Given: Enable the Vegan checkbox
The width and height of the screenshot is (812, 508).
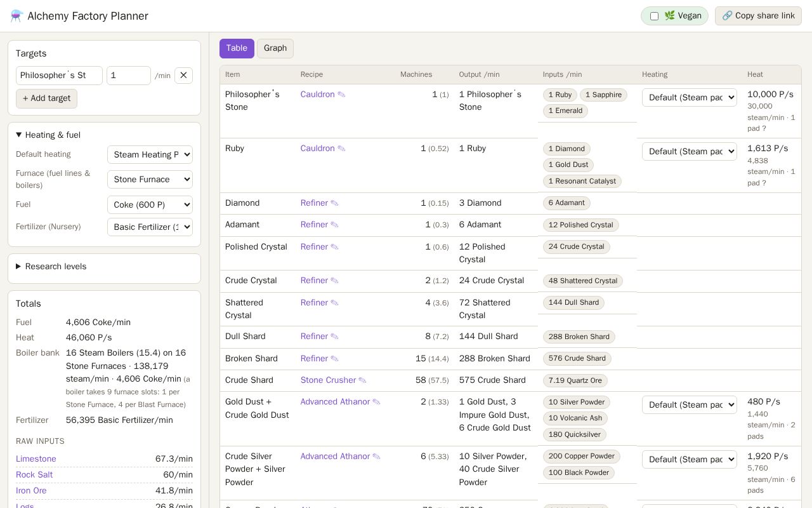Looking at the screenshot, I should coord(654,16).
